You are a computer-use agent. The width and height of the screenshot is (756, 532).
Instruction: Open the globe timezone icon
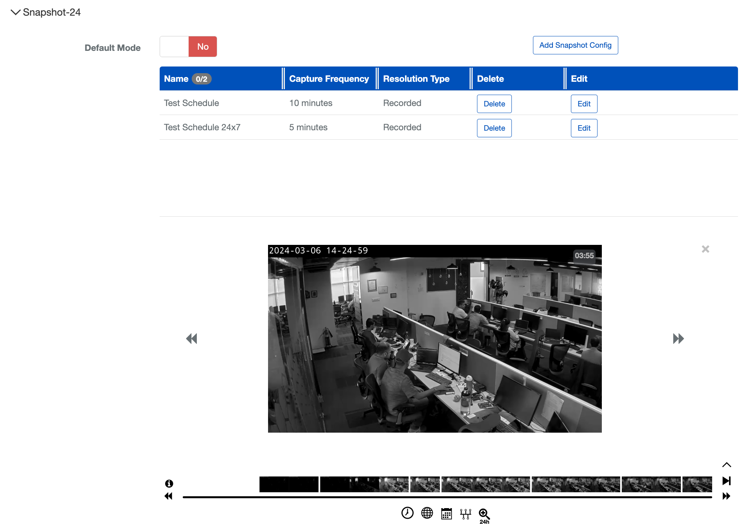pyautogui.click(x=427, y=513)
